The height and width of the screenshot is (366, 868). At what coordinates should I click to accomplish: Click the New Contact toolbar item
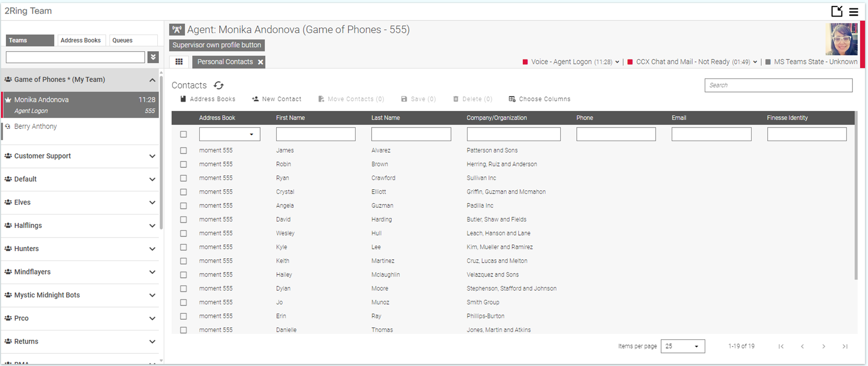click(277, 99)
